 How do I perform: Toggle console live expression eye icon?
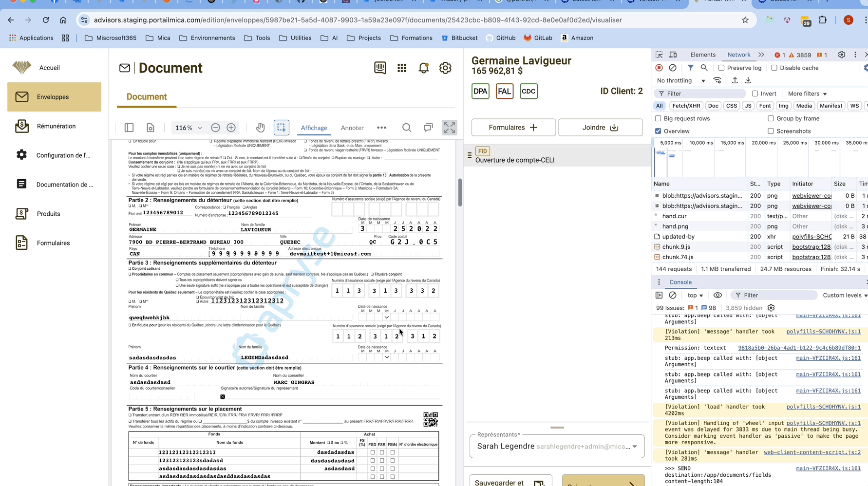(x=717, y=295)
